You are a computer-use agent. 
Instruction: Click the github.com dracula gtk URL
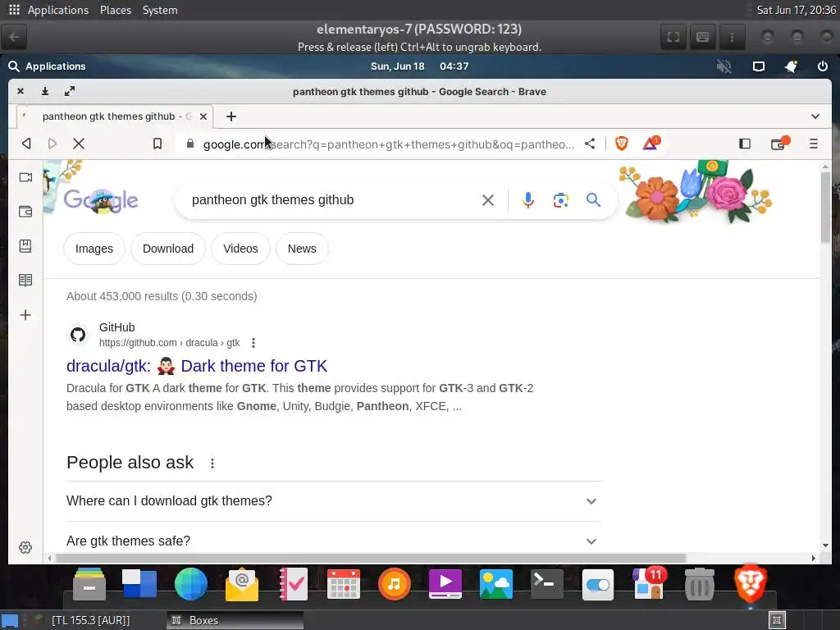(169, 343)
